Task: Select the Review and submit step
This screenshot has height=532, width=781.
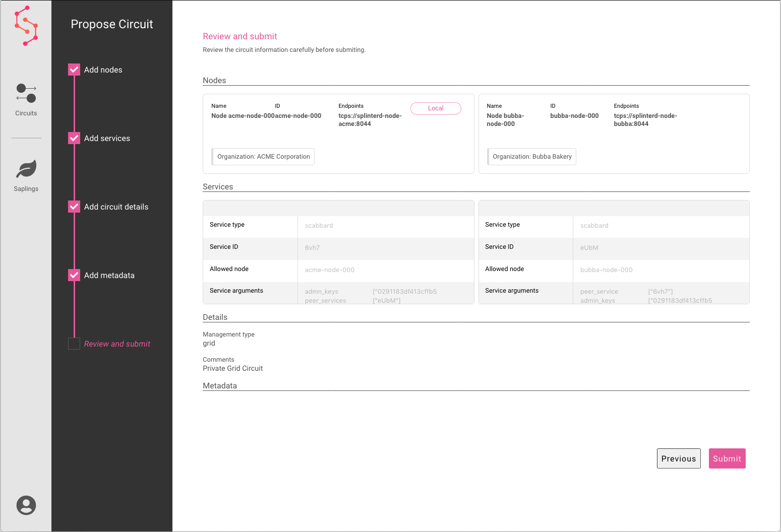Action: (x=117, y=344)
